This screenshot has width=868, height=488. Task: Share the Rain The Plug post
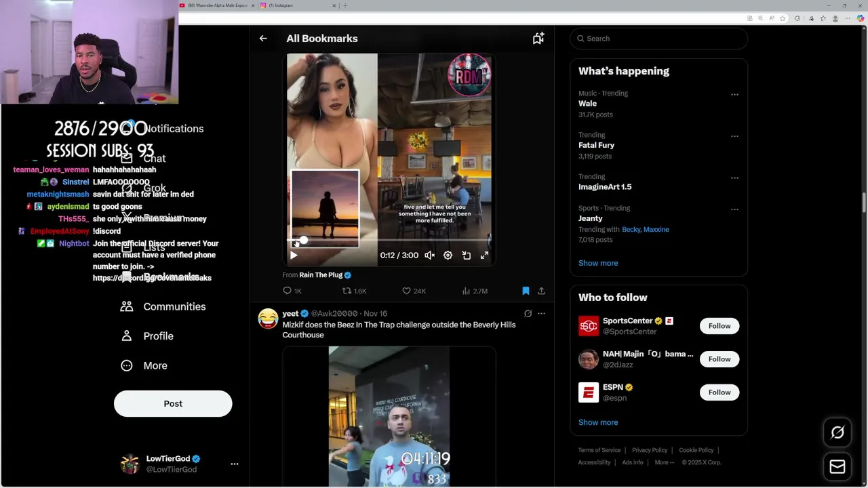tap(541, 291)
